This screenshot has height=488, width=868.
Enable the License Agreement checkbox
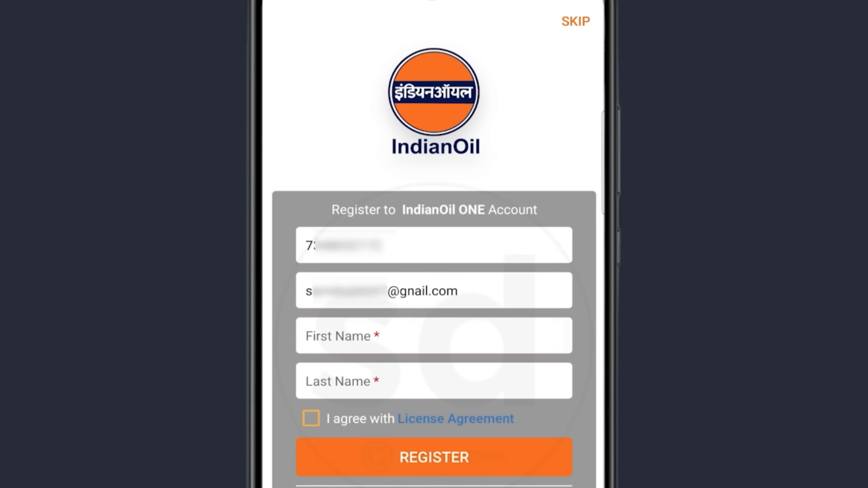(x=310, y=418)
